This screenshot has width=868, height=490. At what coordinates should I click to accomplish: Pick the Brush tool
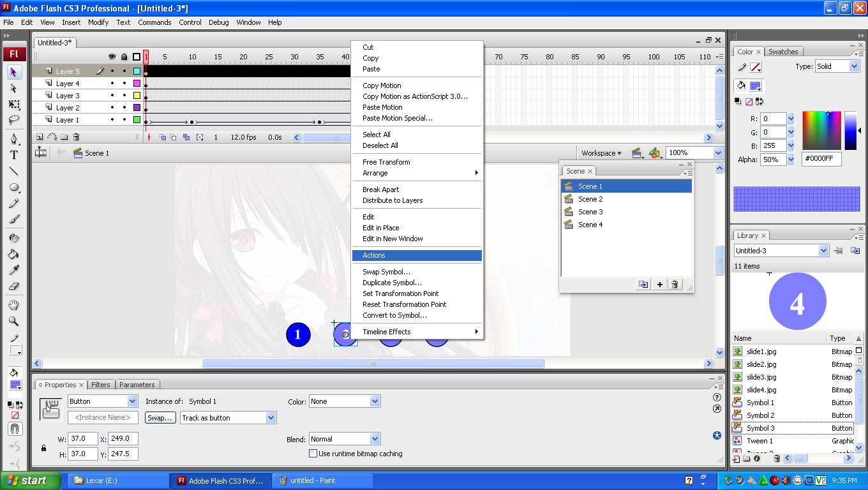13,219
